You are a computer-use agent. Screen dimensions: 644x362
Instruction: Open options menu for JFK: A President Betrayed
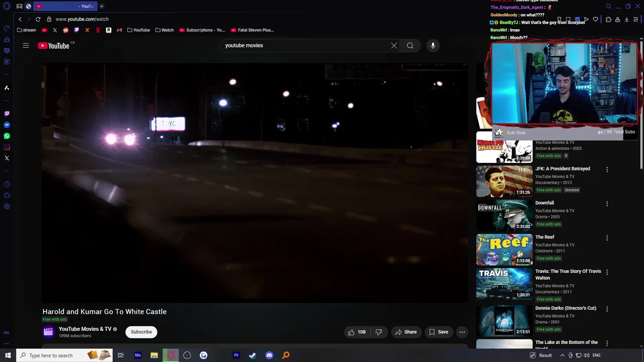click(x=607, y=169)
